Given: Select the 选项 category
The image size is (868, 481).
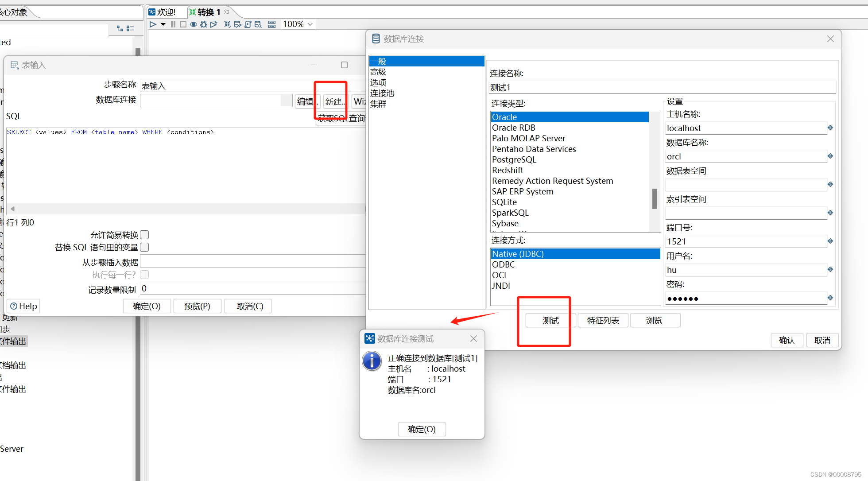Looking at the screenshot, I should click(x=378, y=82).
